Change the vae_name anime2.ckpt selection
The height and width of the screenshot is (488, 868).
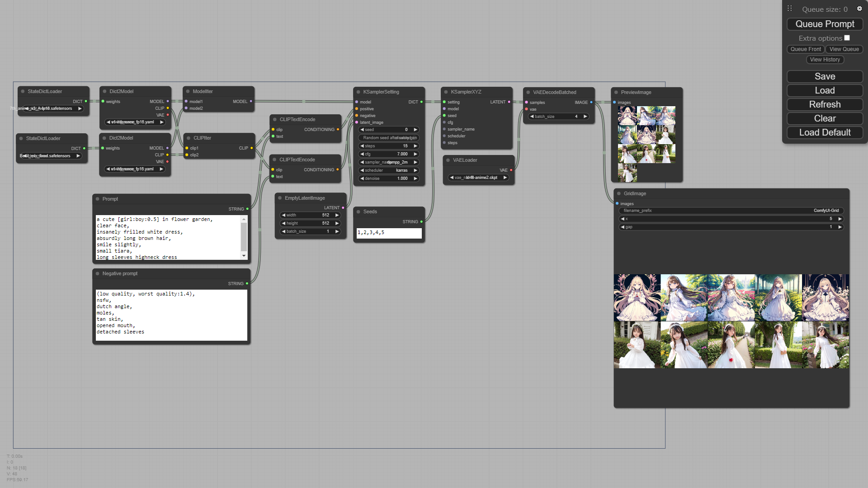[478, 178]
